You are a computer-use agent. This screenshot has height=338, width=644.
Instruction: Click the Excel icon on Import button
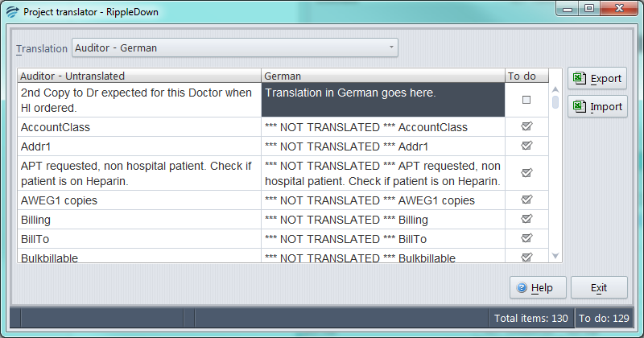[580, 106]
